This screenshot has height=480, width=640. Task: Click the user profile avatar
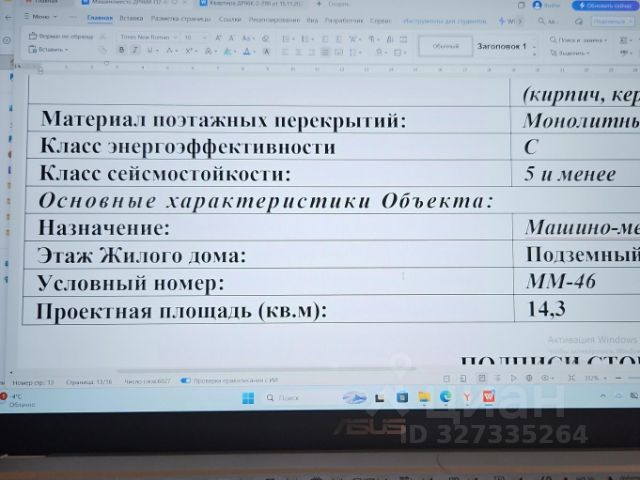coord(537,5)
